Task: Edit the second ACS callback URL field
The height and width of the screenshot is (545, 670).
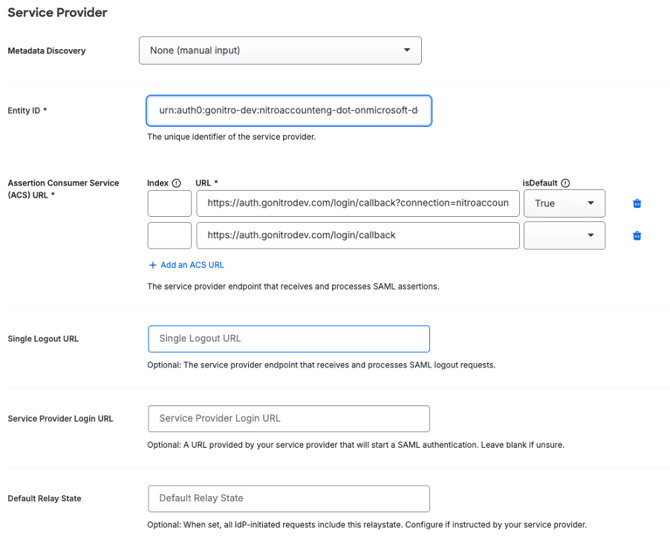Action: [x=358, y=236]
